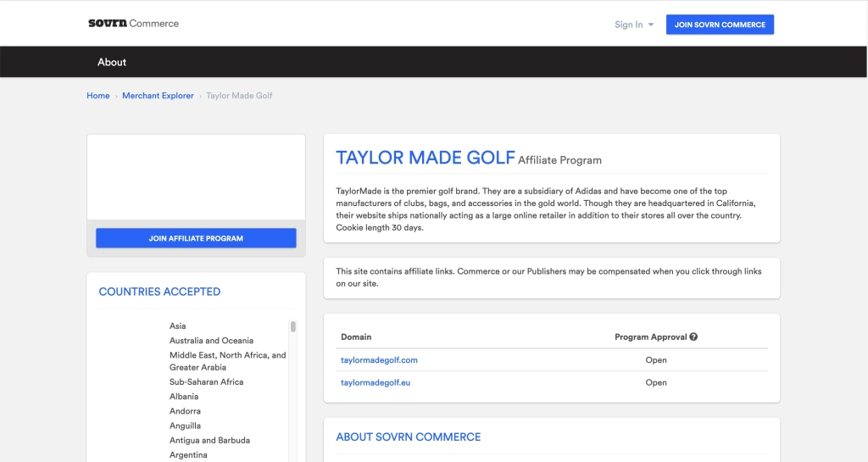
Task: Click the Domain column header
Action: (356, 337)
